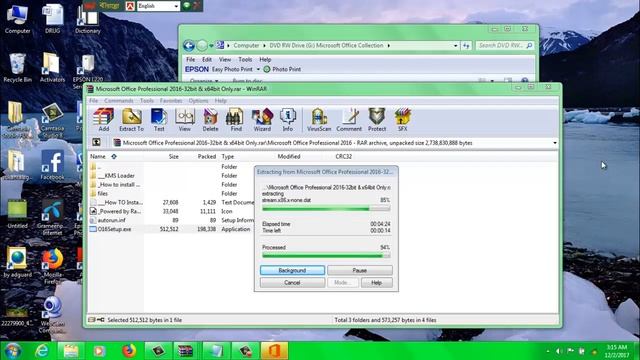Run the VirusScan toolbar icon

pos(319,120)
